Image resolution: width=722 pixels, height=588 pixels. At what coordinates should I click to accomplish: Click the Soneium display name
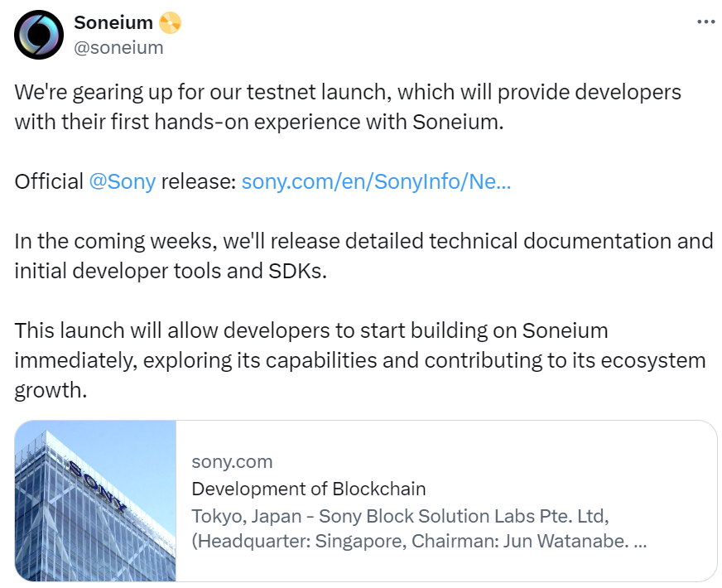click(x=113, y=22)
